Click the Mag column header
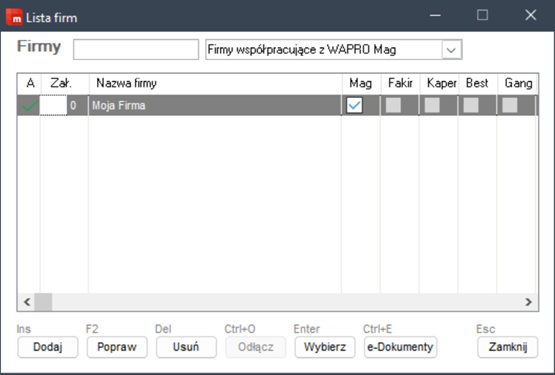The height and width of the screenshot is (375, 555). click(361, 84)
